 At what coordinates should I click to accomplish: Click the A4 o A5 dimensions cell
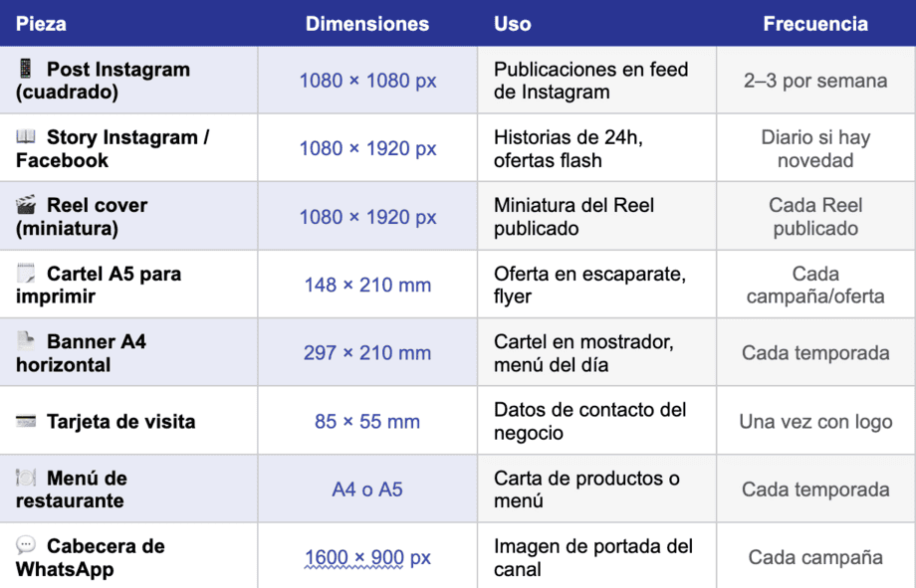tap(367, 489)
